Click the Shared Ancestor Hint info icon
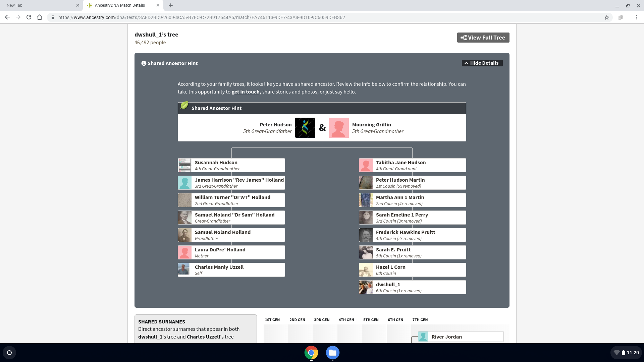The image size is (644, 362). (144, 63)
